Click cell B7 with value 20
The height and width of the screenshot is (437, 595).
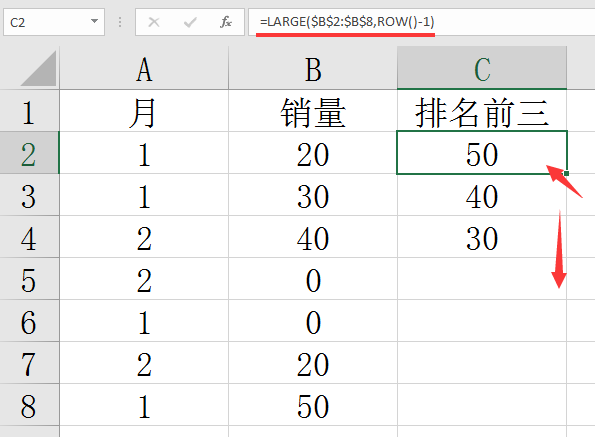[x=313, y=363]
